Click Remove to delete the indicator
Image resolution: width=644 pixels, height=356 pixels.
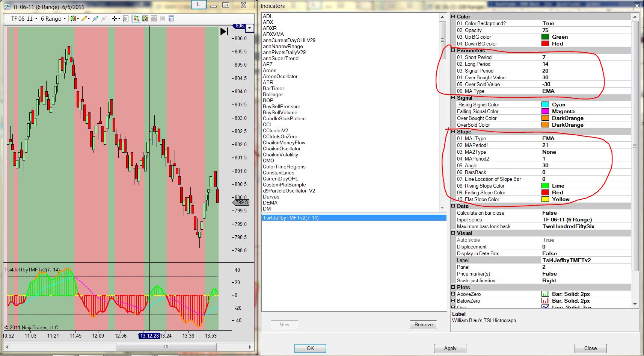click(423, 325)
